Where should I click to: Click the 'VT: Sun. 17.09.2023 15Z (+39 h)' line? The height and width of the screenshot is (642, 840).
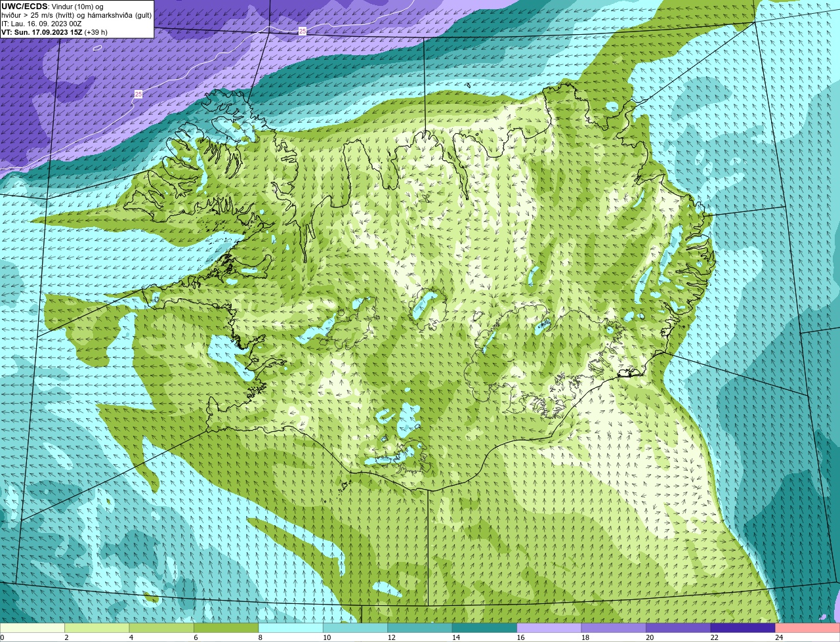(54, 32)
